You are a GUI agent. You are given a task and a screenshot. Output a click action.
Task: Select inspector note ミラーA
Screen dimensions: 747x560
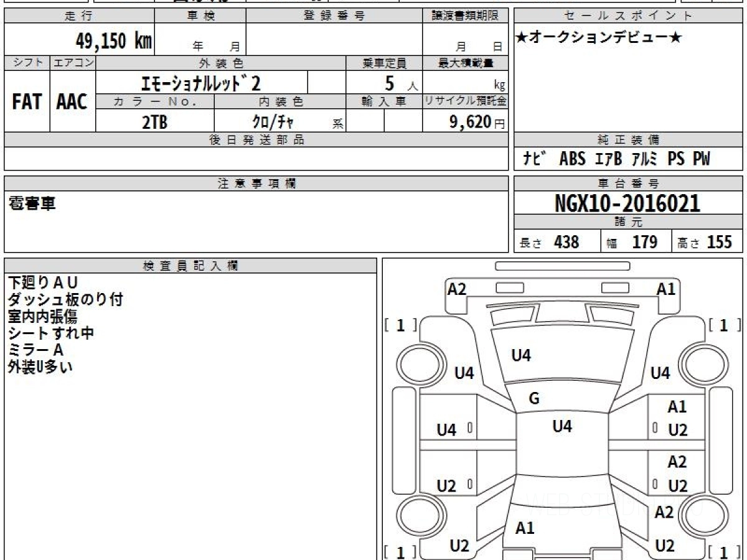tap(35, 350)
